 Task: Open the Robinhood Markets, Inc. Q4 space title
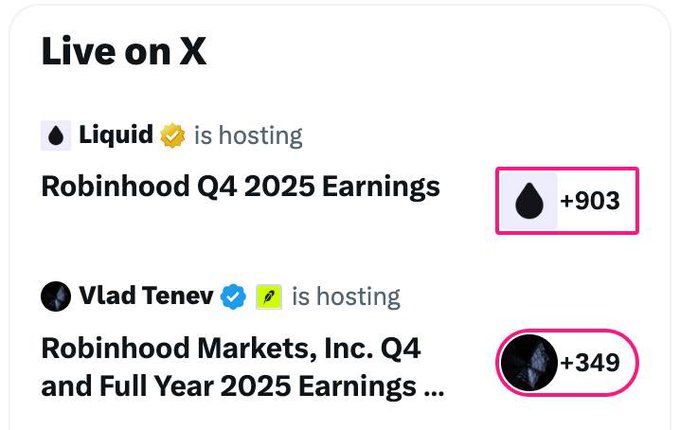[x=231, y=348]
